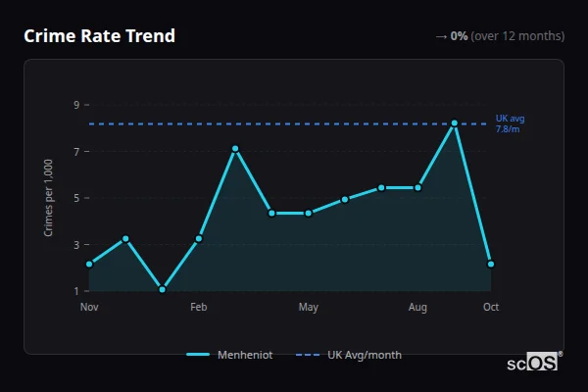
Task: Click the y-axis value 5
Action: [76, 198]
